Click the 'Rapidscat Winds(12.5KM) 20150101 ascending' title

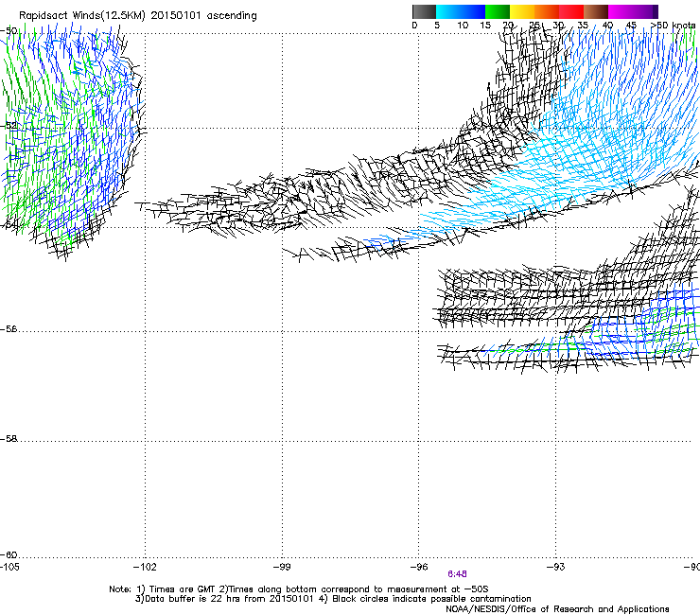pos(138,16)
